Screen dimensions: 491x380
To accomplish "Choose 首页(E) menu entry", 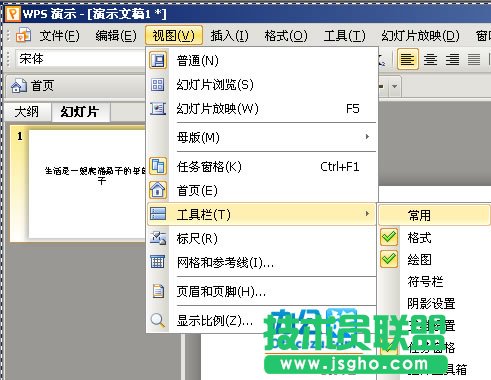I will coord(262,190).
